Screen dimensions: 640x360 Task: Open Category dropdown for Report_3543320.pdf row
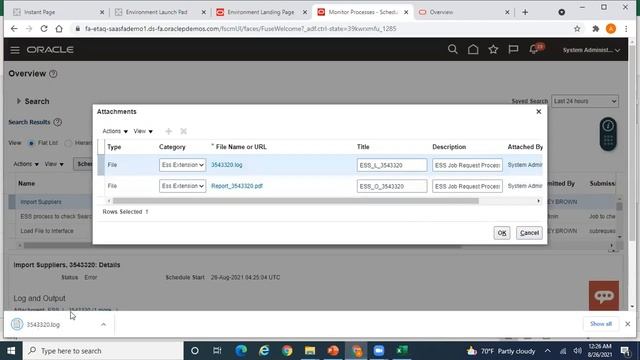coord(182,186)
